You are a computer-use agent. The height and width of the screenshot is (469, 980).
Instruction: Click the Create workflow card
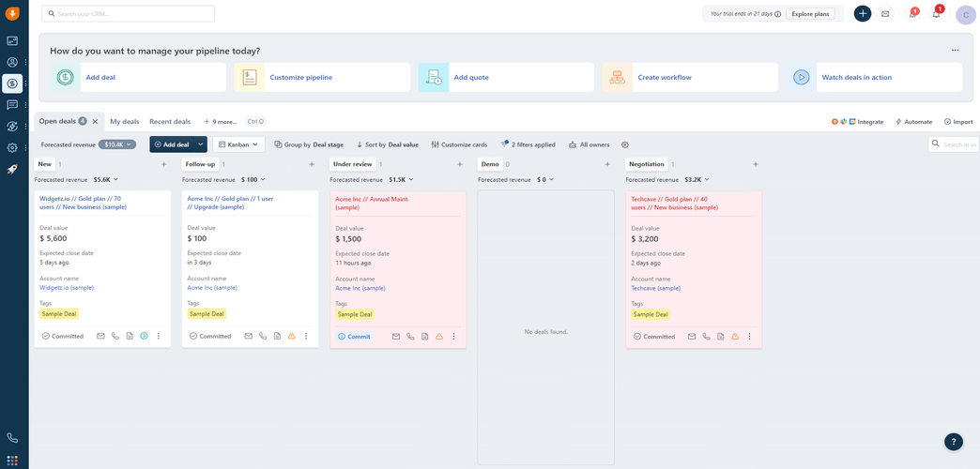[x=690, y=78]
